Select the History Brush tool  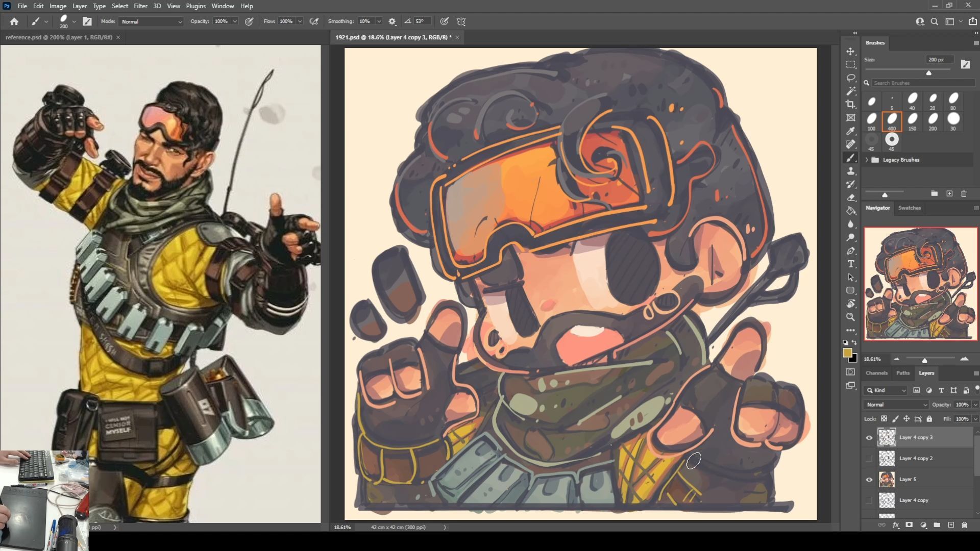(850, 185)
